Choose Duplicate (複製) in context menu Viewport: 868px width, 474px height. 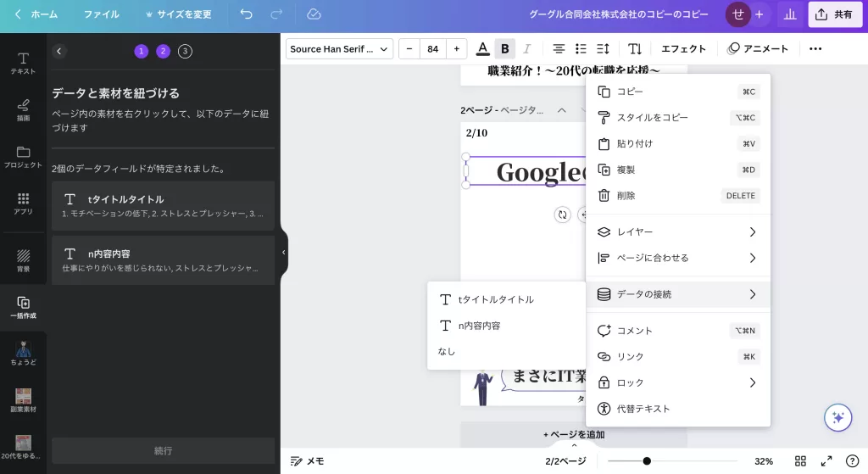pyautogui.click(x=678, y=170)
